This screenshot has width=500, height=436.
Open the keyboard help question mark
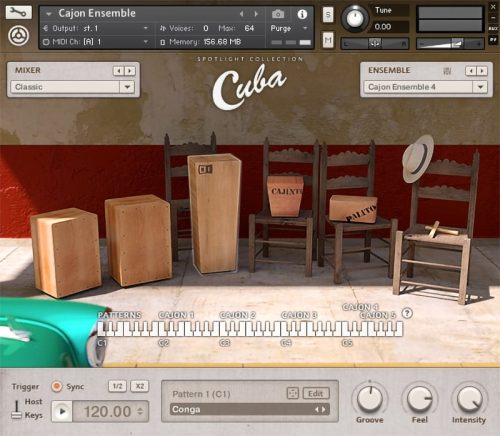point(407,313)
